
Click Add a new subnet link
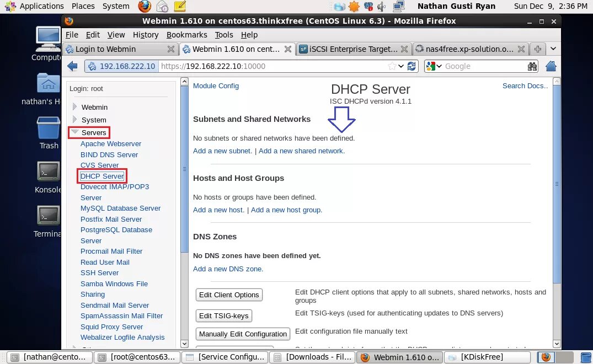[x=222, y=151]
